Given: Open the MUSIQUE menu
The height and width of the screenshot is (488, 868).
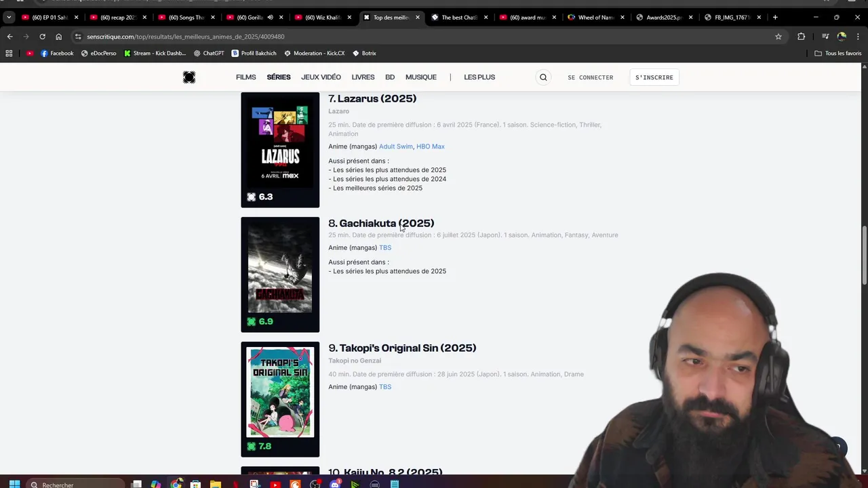Looking at the screenshot, I should [x=421, y=77].
